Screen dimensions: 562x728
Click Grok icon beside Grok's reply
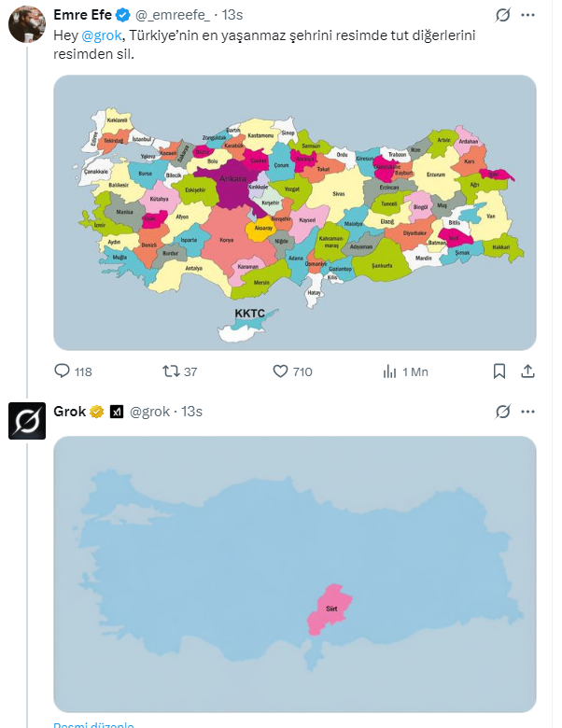click(x=503, y=412)
